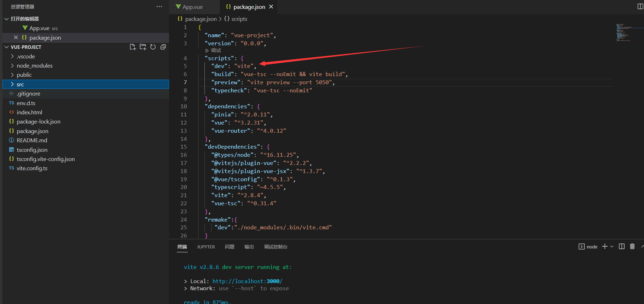Kill terminal with the trash icon
Viewport: 644px width, 304px height.
click(x=632, y=247)
